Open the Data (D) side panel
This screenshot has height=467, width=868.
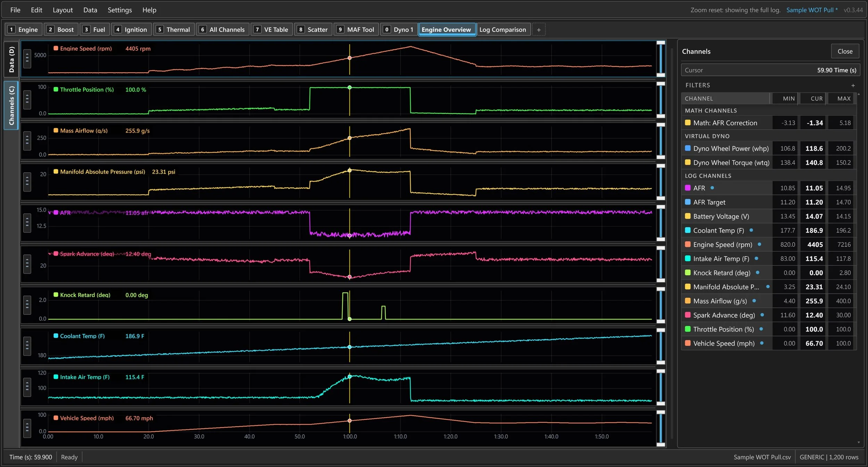tap(11, 59)
